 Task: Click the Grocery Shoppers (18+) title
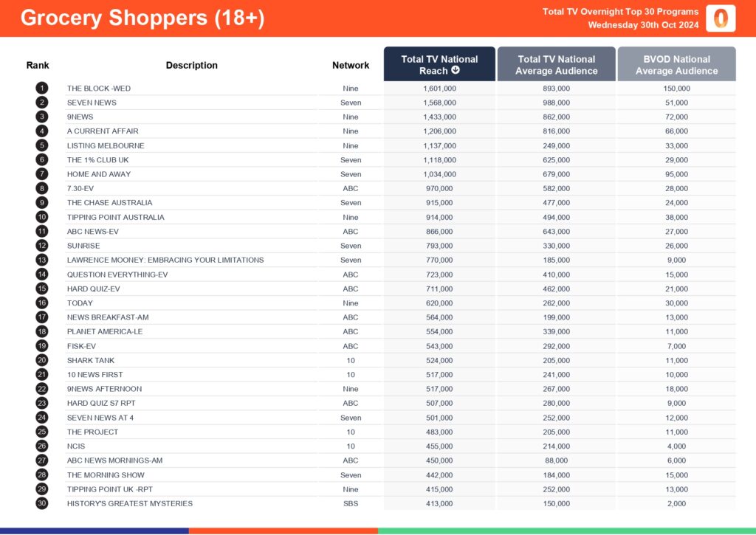click(142, 18)
